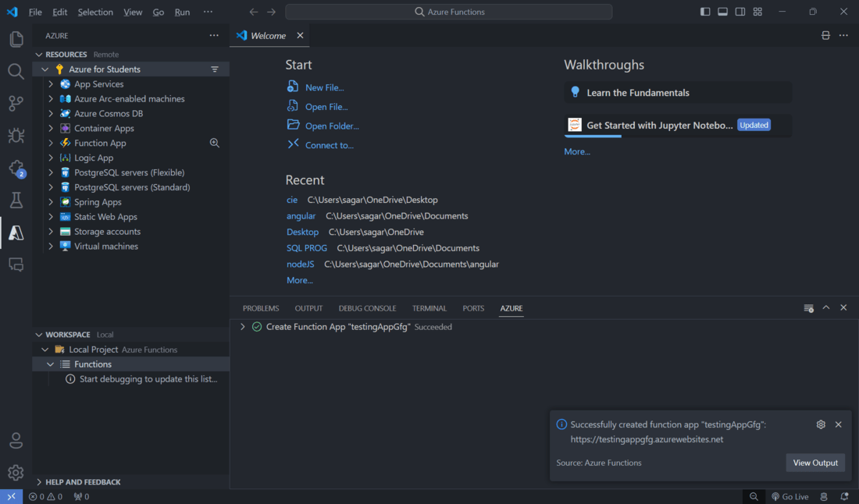The width and height of the screenshot is (859, 504).
Task: Open Learn the Fundamentals walkthrough
Action: (x=678, y=93)
